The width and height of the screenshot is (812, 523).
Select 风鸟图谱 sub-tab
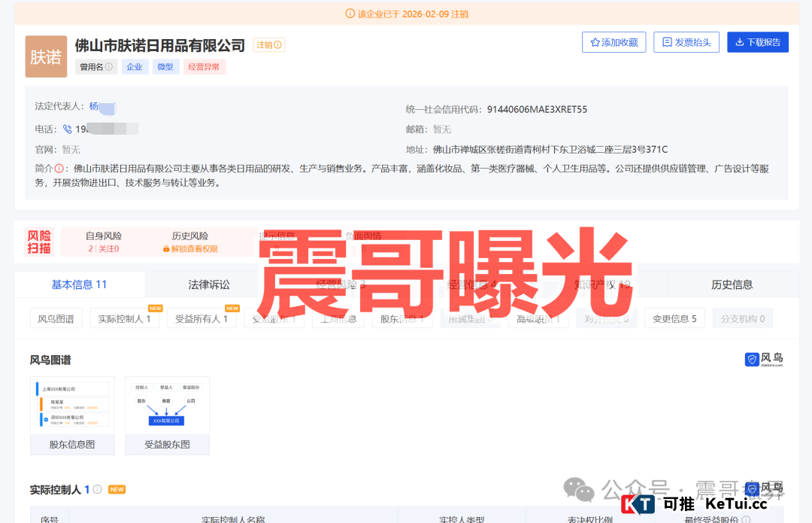tap(56, 319)
